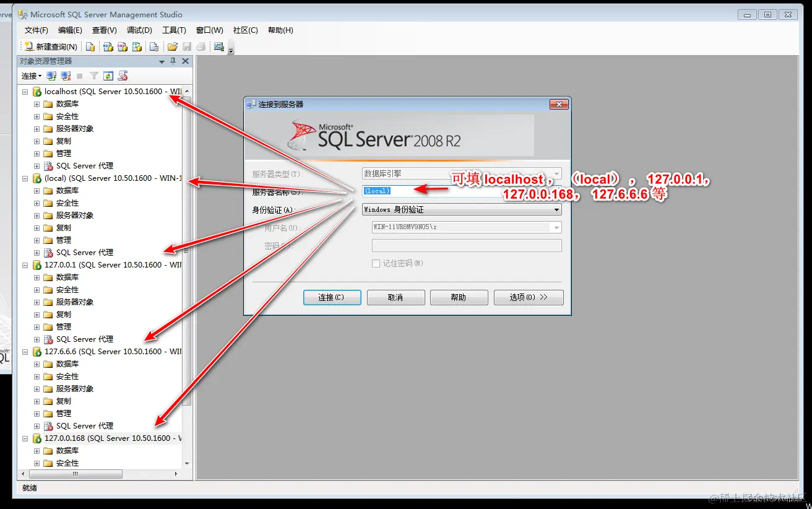Select 复制 under (local)
This screenshot has height=509, width=812.
[x=64, y=227]
